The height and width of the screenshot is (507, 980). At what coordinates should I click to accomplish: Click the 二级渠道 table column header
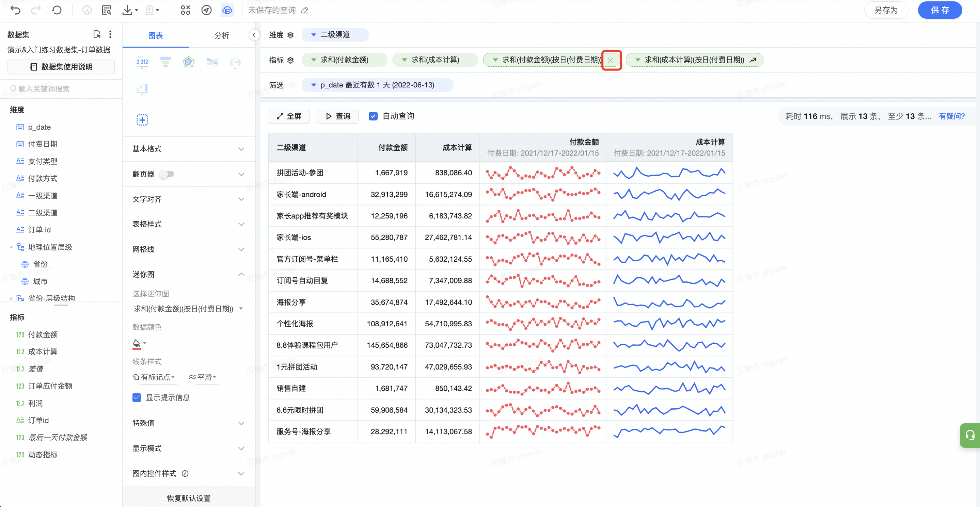pos(313,147)
